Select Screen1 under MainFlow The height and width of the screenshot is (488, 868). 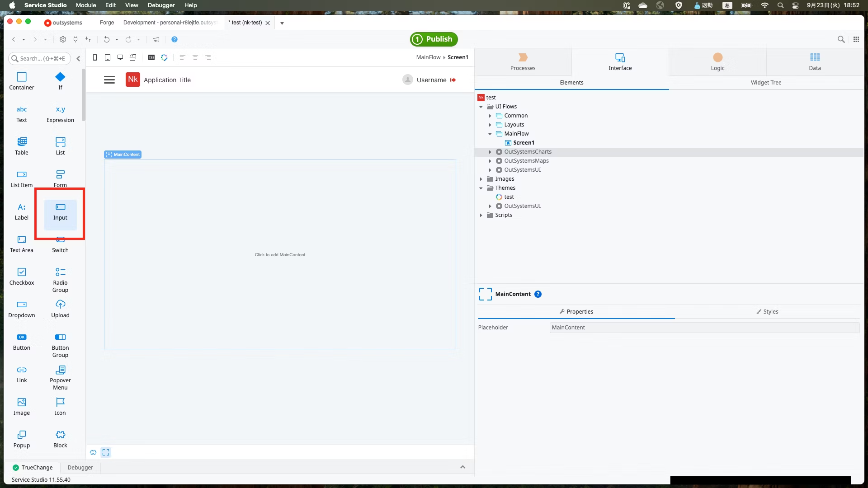point(524,142)
